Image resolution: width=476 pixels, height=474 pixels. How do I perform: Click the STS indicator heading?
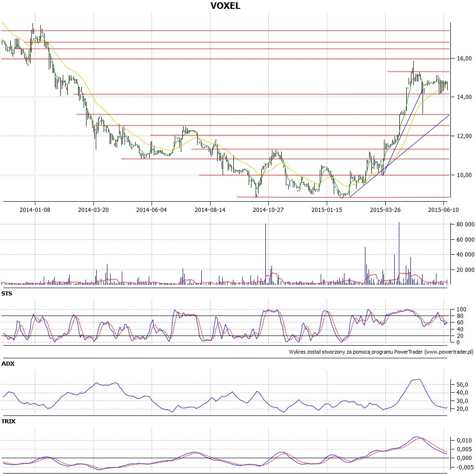point(7,293)
